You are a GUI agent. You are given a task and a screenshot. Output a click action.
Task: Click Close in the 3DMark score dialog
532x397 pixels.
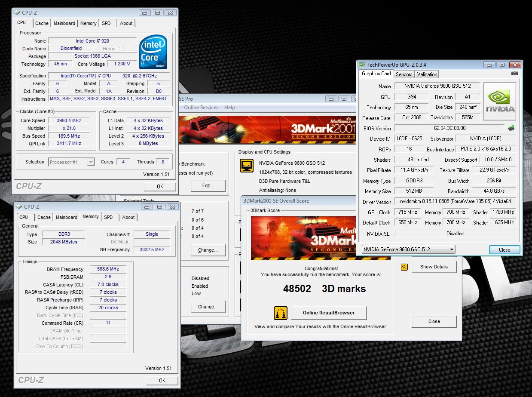pyautogui.click(x=434, y=321)
